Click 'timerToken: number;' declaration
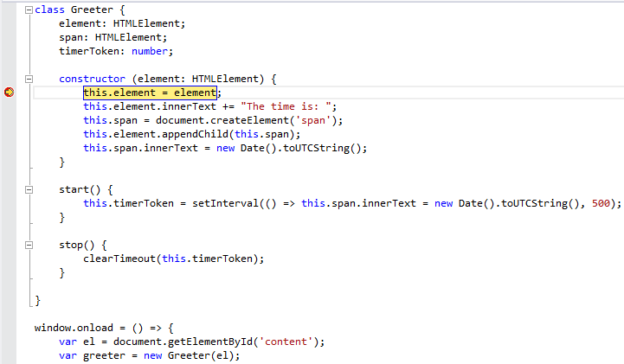 (116, 51)
